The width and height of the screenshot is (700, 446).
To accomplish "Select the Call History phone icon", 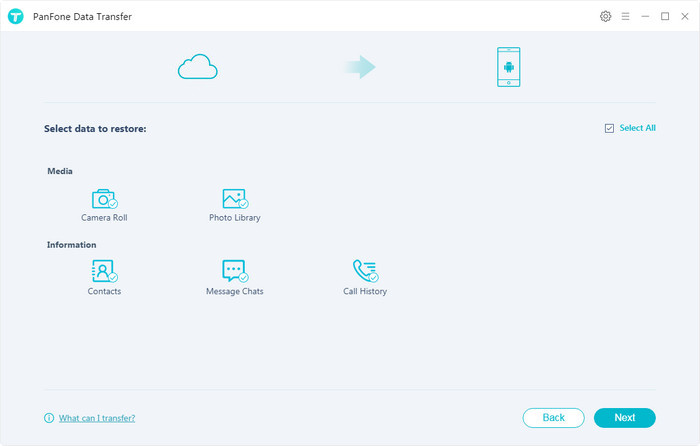I will (x=364, y=271).
